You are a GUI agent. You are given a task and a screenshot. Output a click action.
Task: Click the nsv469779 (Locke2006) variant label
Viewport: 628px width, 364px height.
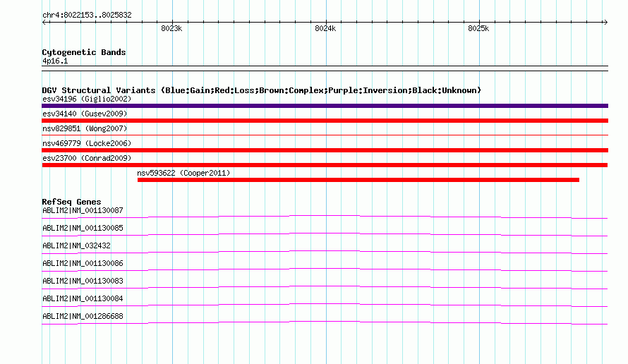87,143
